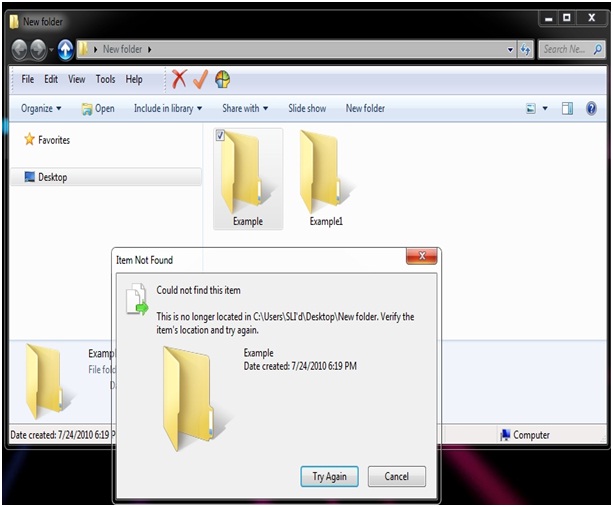Click the Search New folder field

(568, 48)
